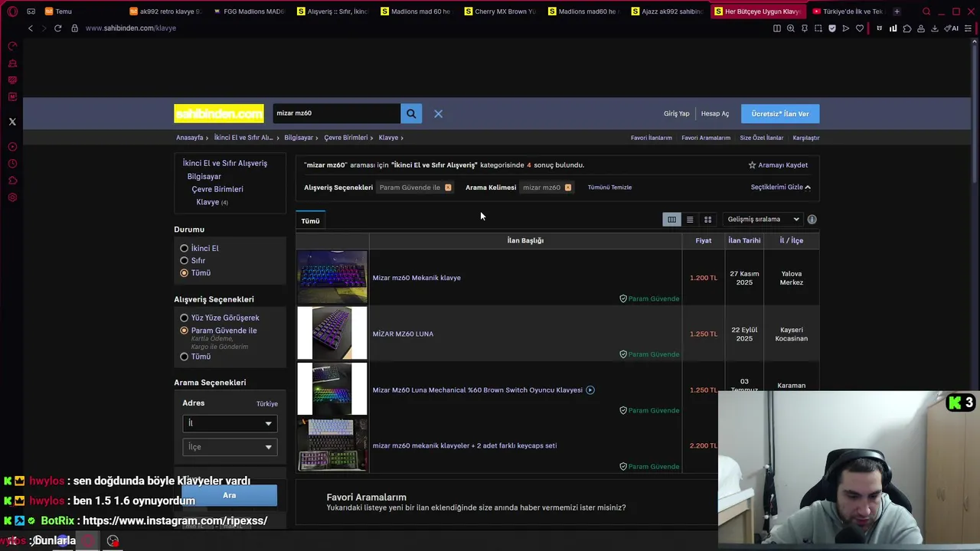The image size is (980, 551).
Task: Open a new browser tab with plus icon
Action: point(897,11)
